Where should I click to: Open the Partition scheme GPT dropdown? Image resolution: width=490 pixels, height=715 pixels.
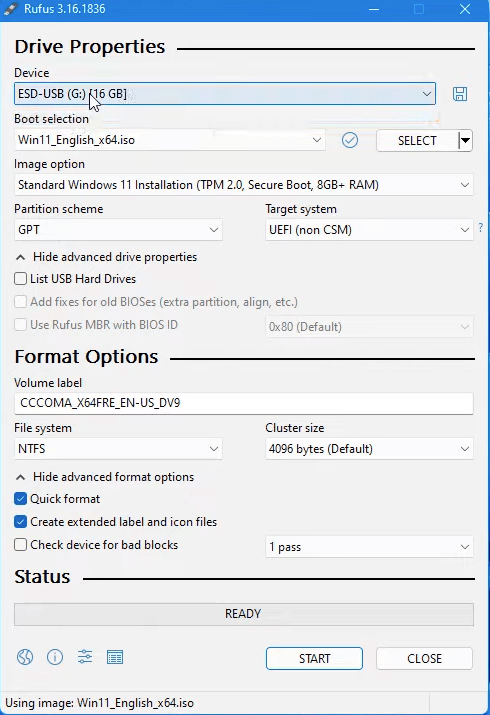point(118,230)
